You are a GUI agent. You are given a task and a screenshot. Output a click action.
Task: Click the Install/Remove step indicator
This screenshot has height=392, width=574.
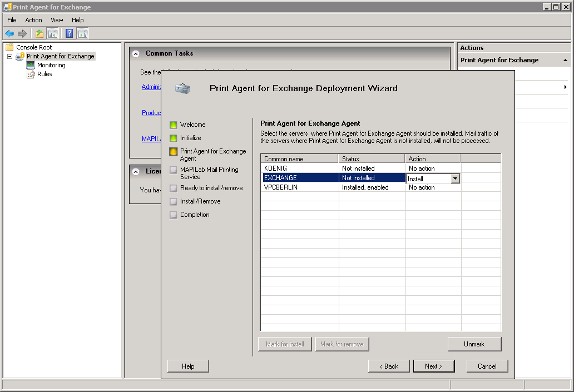pyautogui.click(x=174, y=201)
